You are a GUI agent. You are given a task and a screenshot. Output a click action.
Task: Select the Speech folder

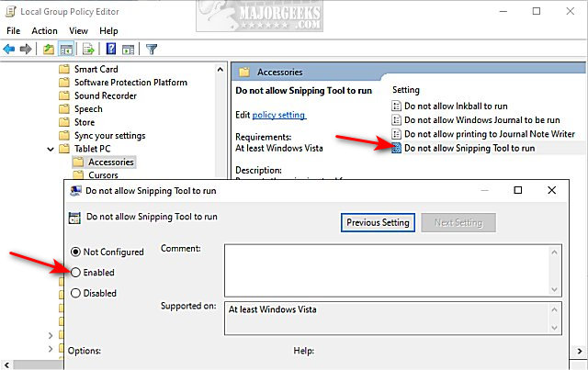(x=81, y=108)
